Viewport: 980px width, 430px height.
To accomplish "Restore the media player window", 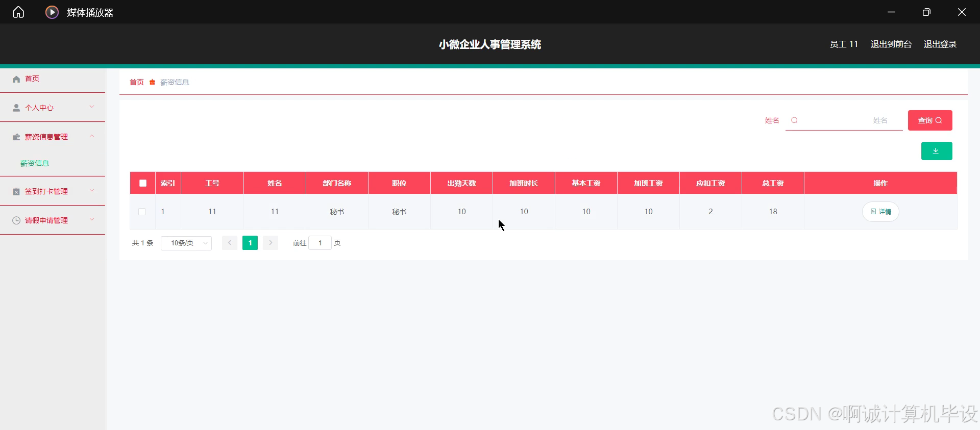I will 926,12.
